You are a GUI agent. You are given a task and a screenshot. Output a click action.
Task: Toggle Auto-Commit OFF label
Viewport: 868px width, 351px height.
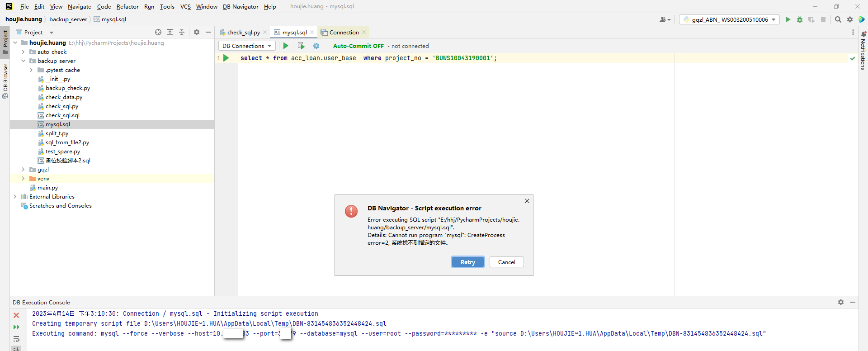click(x=359, y=46)
